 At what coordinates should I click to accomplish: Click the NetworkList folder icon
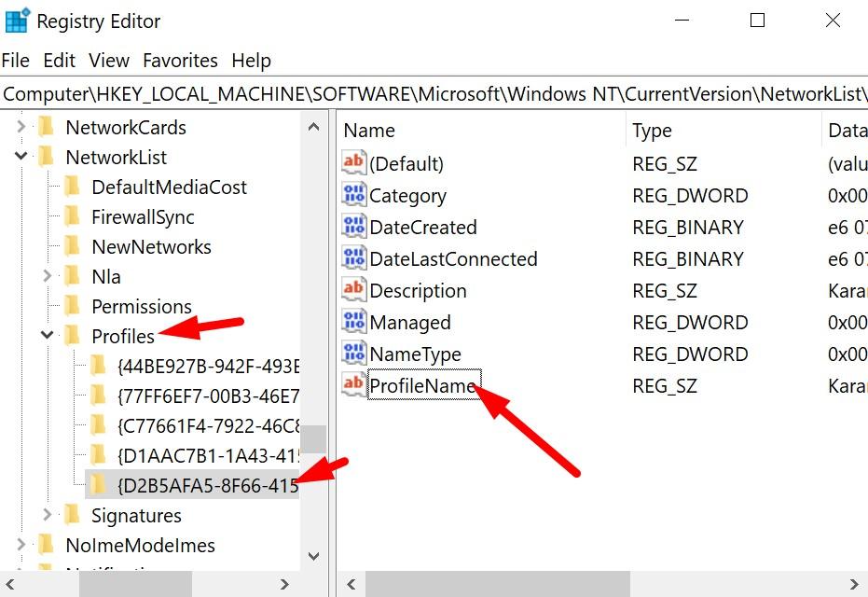47,157
